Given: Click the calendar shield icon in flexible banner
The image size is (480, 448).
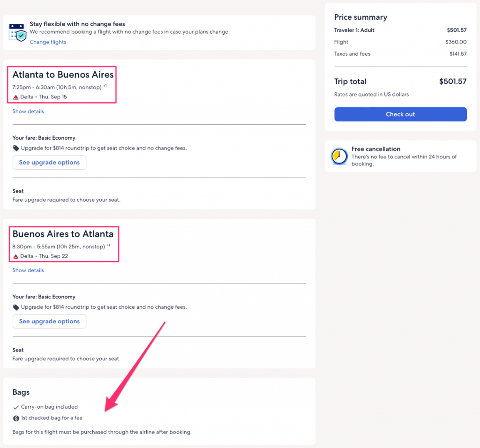Looking at the screenshot, I should tap(18, 32).
